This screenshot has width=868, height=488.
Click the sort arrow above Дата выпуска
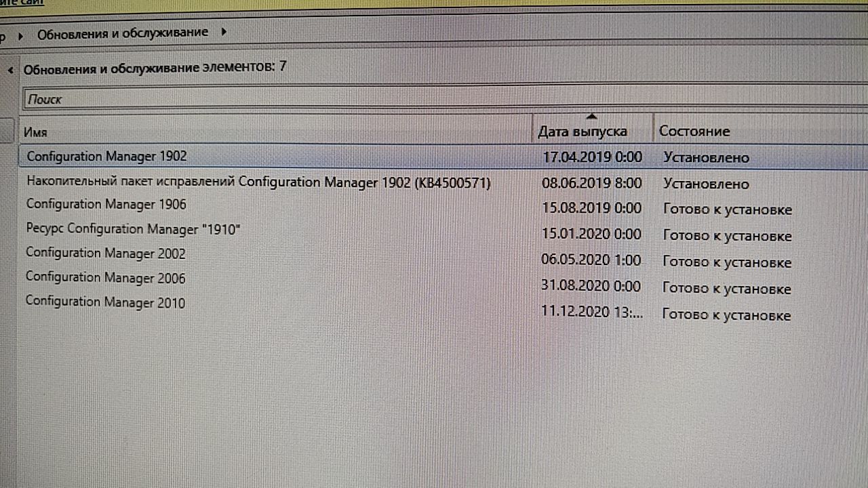591,117
